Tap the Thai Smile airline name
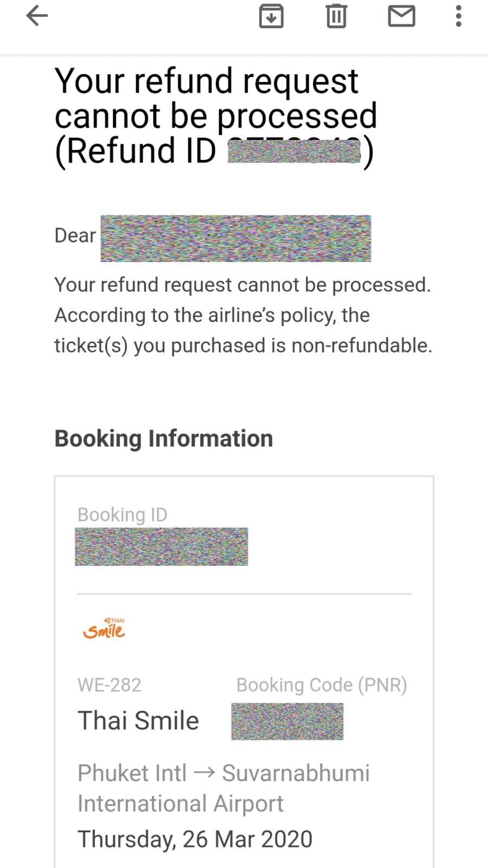Screen dimensions: 488x868 click(138, 720)
